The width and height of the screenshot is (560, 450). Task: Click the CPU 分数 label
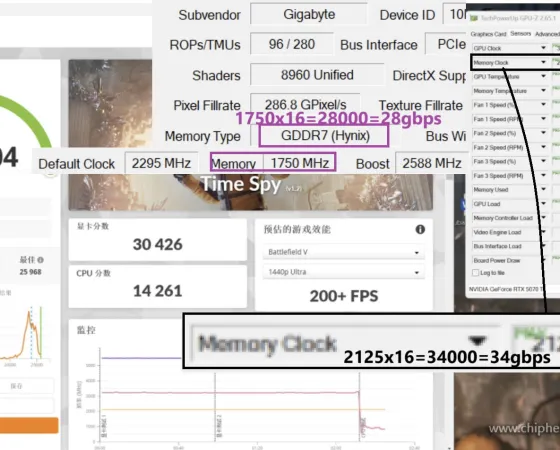(x=94, y=273)
